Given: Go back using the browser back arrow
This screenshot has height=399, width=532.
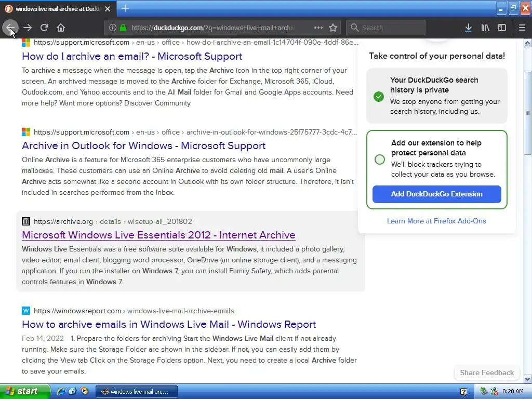Looking at the screenshot, I should click(10, 28).
